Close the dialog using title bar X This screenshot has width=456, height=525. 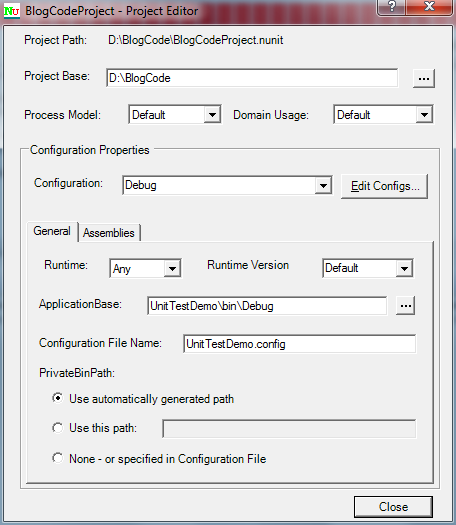click(429, 7)
